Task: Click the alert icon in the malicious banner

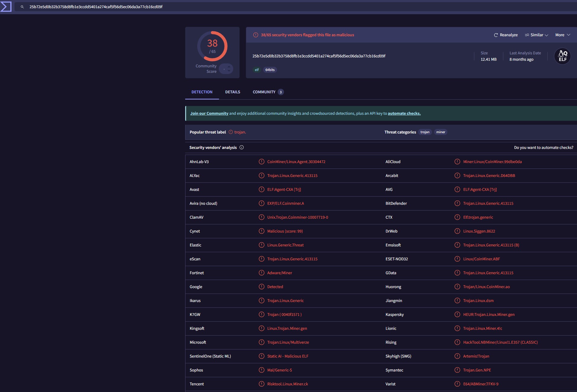Action: click(x=256, y=35)
